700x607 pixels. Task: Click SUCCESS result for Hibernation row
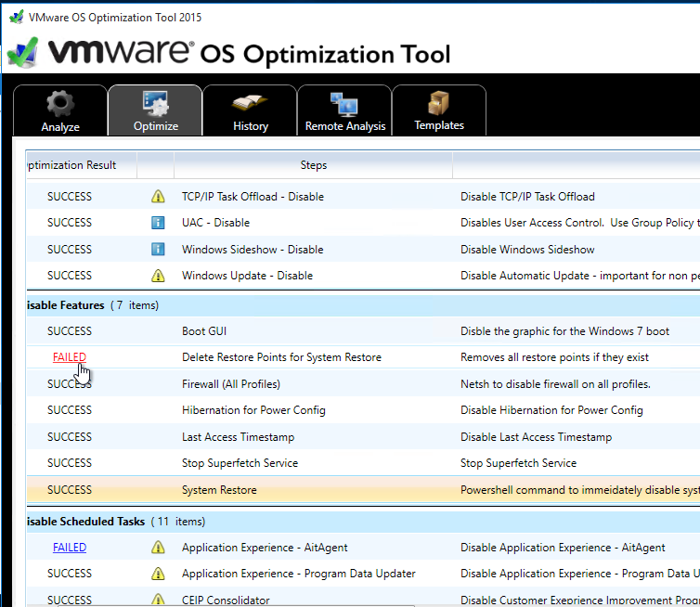70,409
